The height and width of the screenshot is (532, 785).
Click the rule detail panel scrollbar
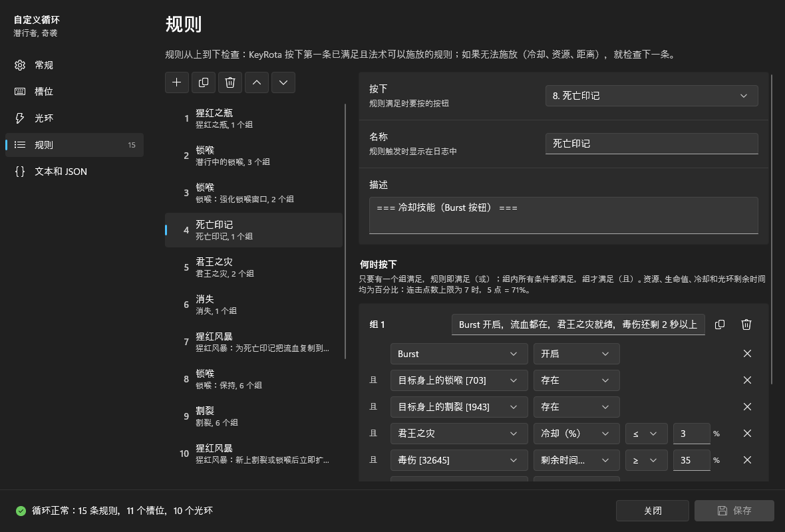[772, 229]
